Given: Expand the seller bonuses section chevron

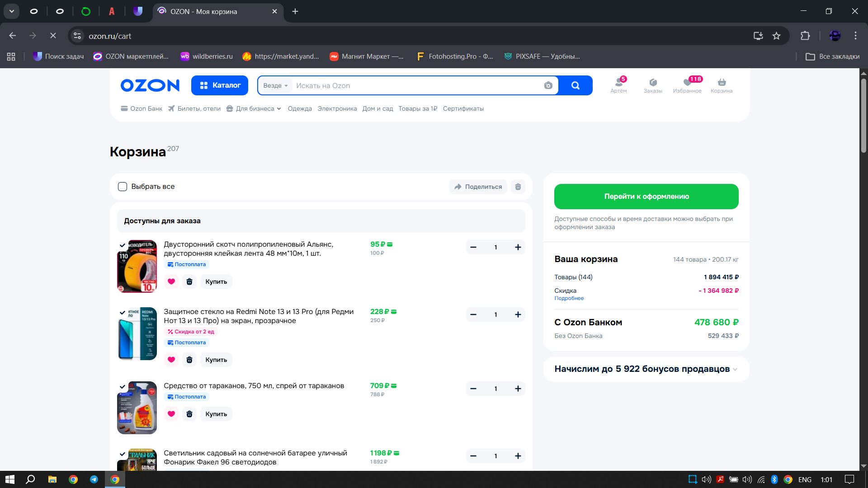Looking at the screenshot, I should coord(735,369).
